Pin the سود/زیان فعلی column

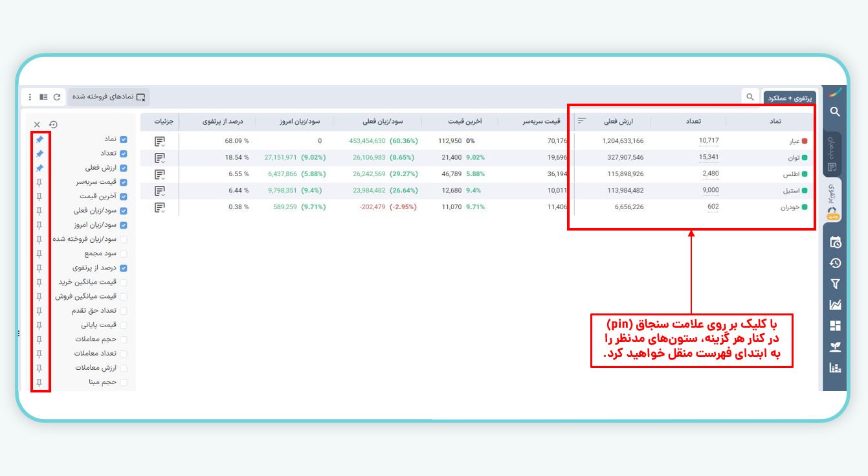tap(39, 211)
